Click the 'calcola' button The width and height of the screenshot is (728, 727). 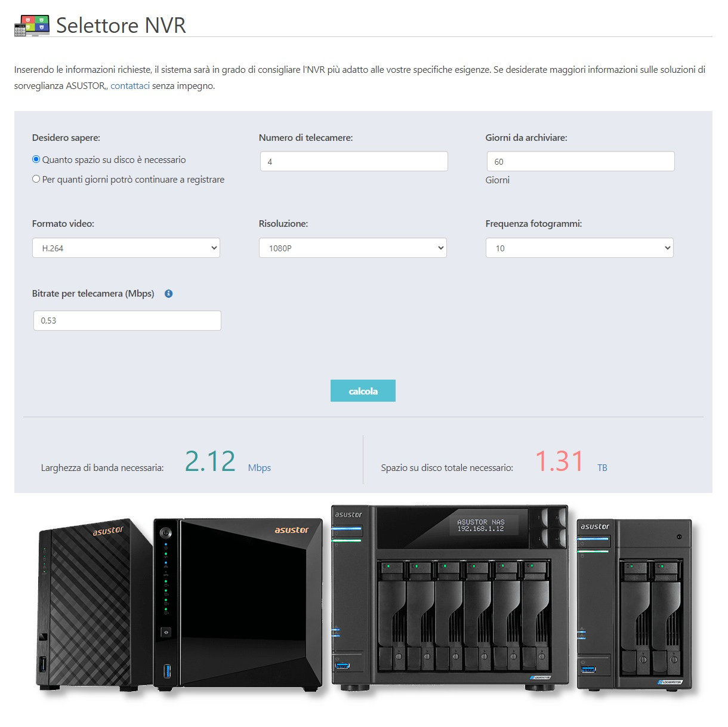point(363,391)
